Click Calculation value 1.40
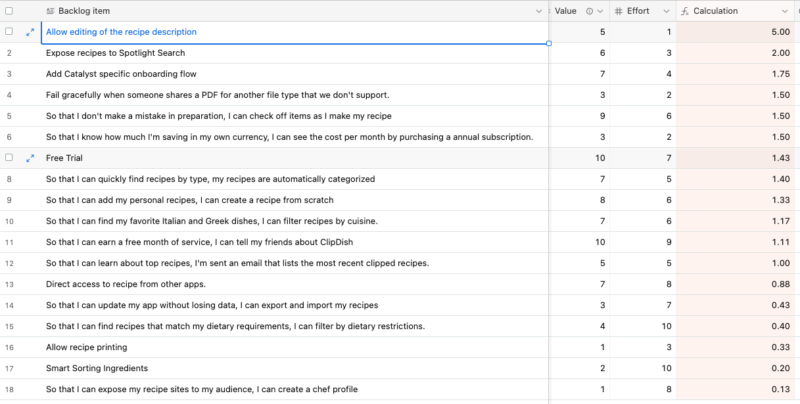 click(735, 179)
